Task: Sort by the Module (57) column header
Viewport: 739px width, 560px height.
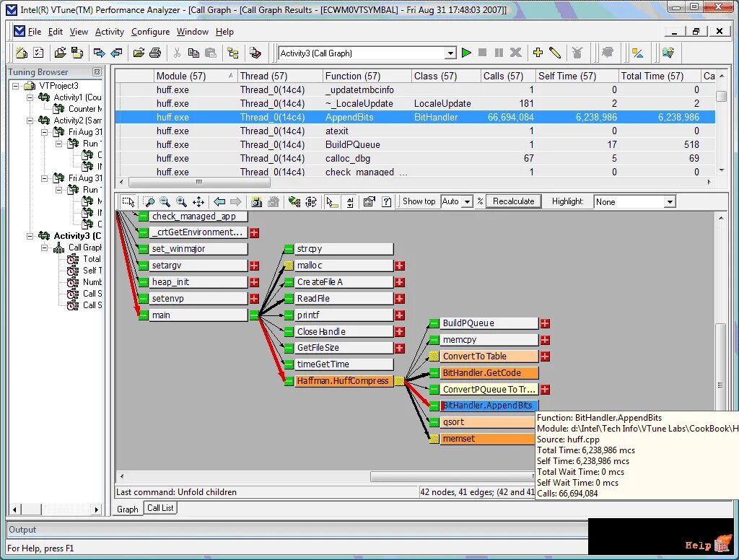Action: pos(195,76)
